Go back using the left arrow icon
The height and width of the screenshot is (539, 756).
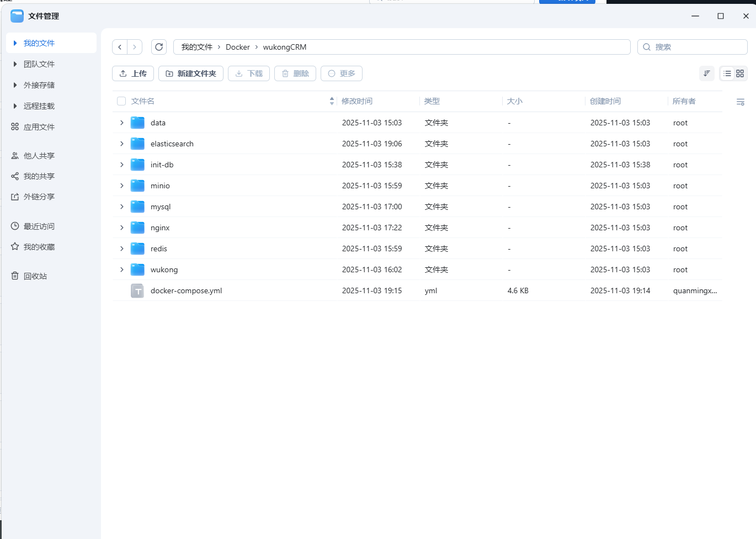click(x=120, y=47)
